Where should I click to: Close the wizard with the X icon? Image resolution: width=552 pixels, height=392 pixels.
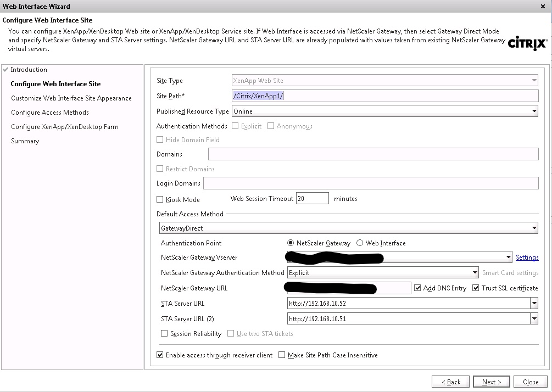543,7
